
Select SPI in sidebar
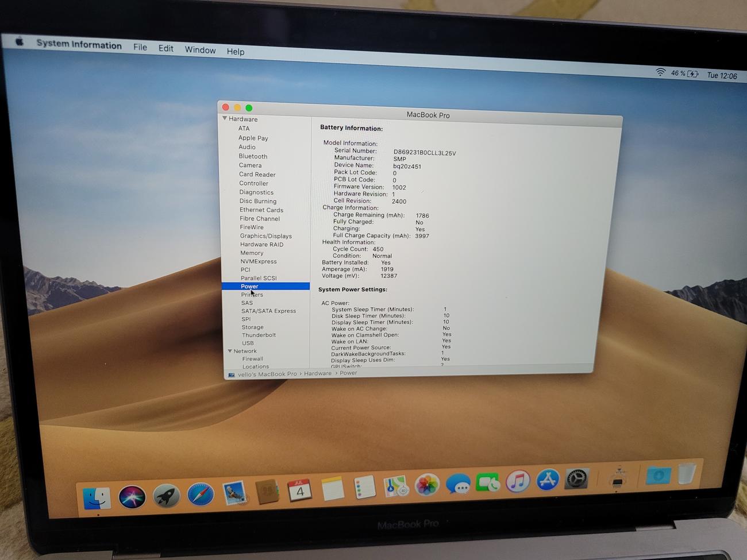pyautogui.click(x=246, y=319)
